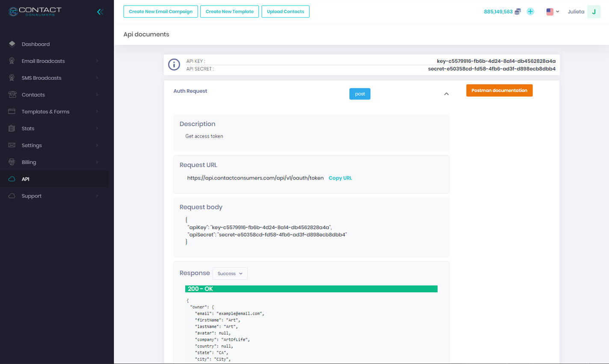Click the oauth token request URL text

(x=255, y=178)
